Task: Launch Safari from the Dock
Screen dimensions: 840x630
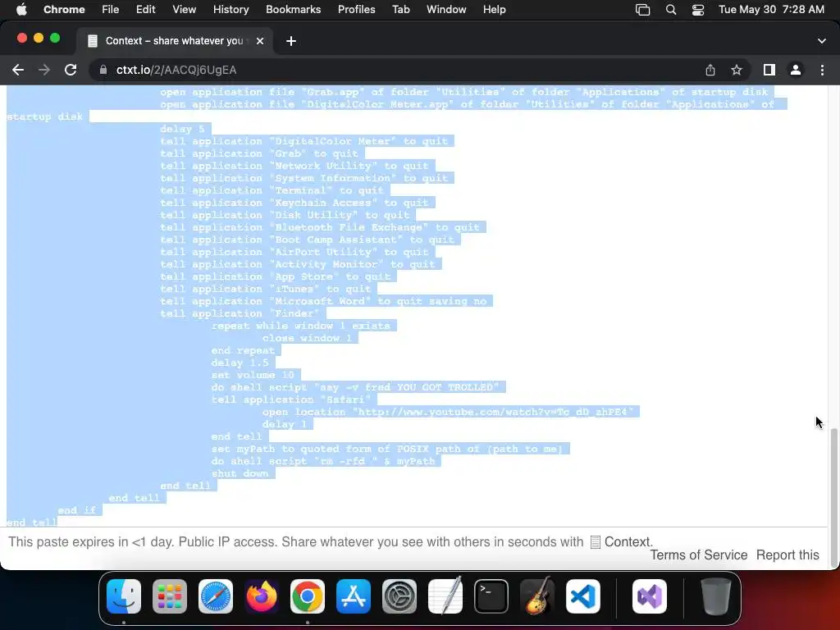Action: point(216,596)
